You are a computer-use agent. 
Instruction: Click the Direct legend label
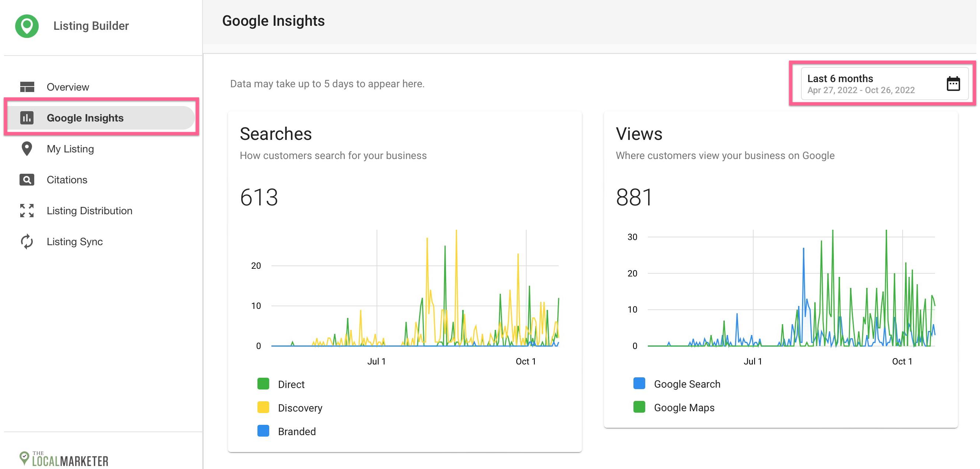point(291,385)
